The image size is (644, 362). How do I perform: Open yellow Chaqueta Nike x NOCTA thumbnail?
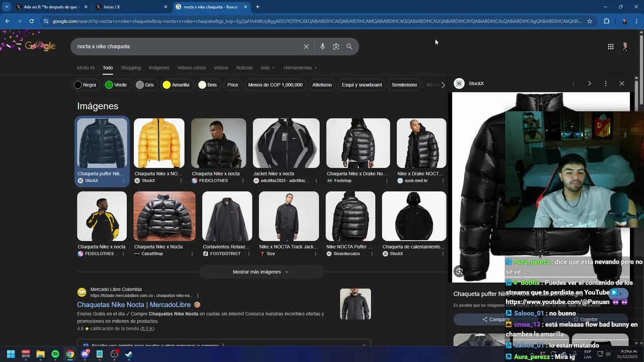click(159, 143)
